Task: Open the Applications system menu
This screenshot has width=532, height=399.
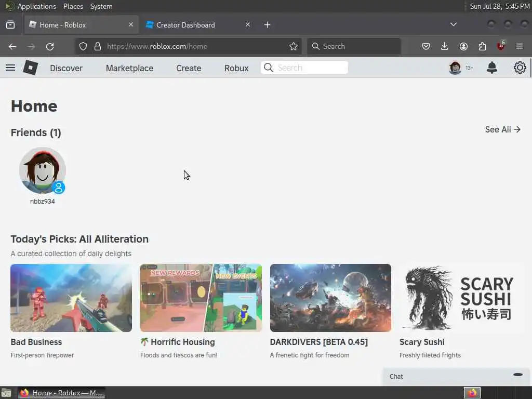Action: 37,6
